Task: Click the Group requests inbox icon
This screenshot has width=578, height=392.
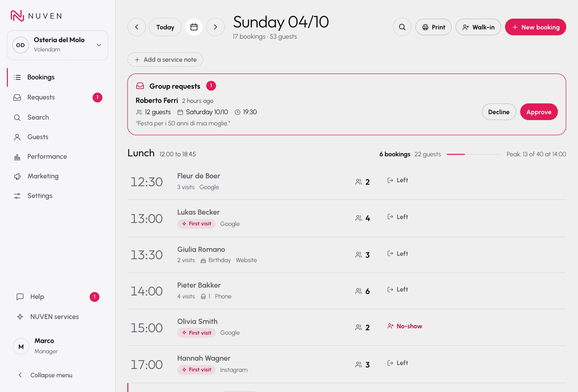Action: click(x=140, y=86)
